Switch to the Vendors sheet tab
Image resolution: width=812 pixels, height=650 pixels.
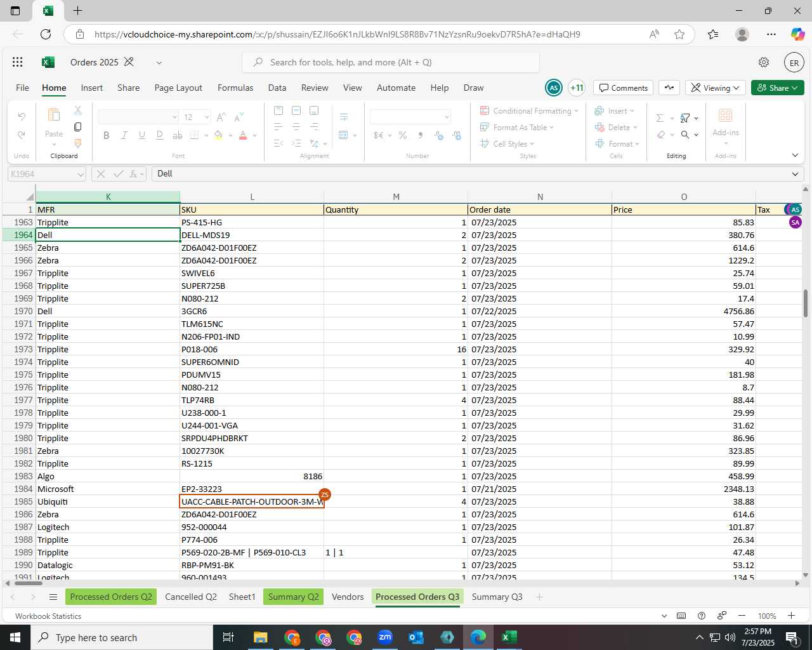(348, 597)
